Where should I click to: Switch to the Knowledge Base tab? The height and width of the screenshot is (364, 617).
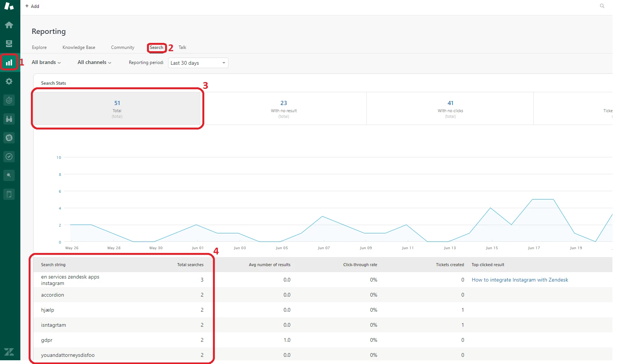tap(79, 47)
